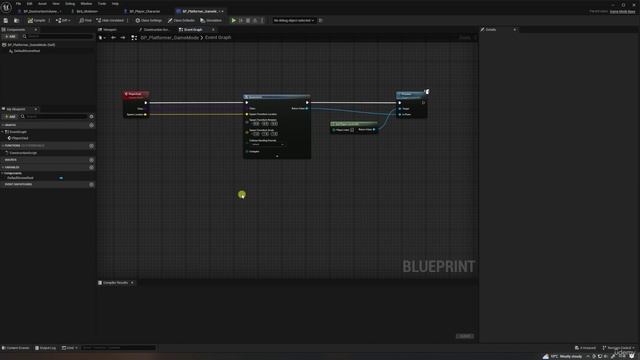Viewport: 640px width, 360px height.
Task: Navigate back in graph history
Action: tap(113, 38)
